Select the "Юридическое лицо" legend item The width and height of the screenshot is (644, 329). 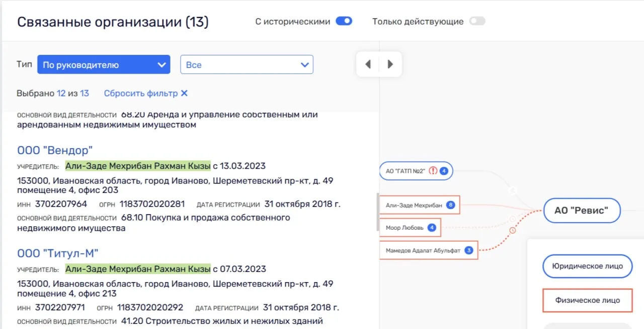587,266
